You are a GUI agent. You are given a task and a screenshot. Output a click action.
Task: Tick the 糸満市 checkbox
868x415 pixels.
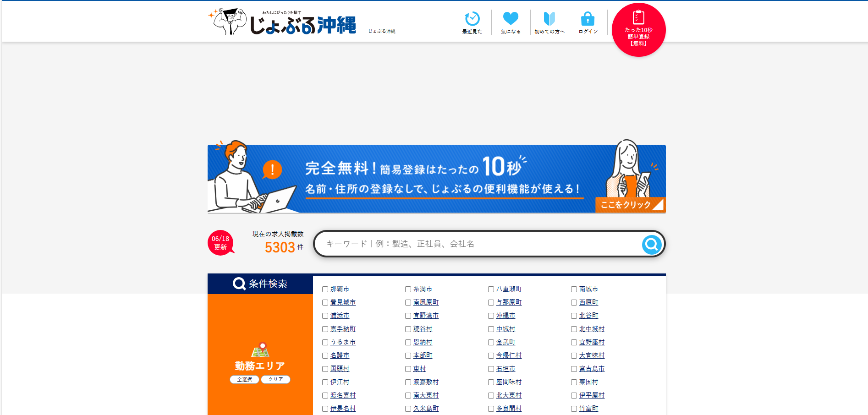tap(408, 289)
